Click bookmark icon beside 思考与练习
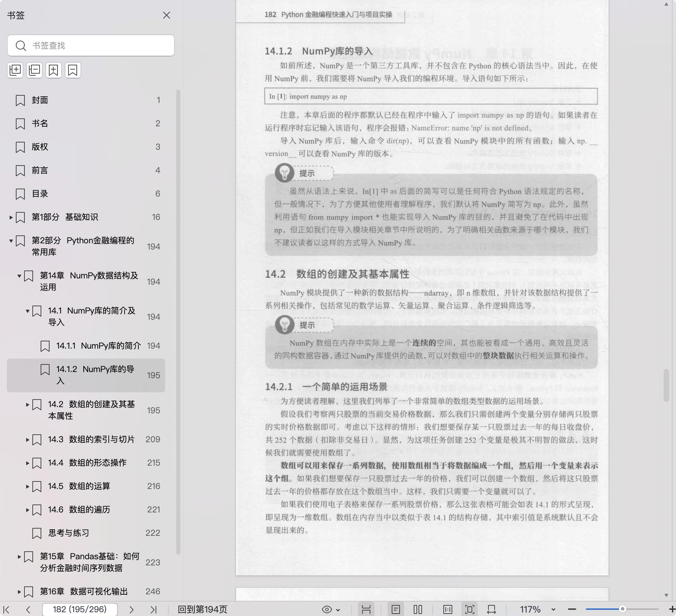This screenshot has width=676, height=616. coord(37,533)
